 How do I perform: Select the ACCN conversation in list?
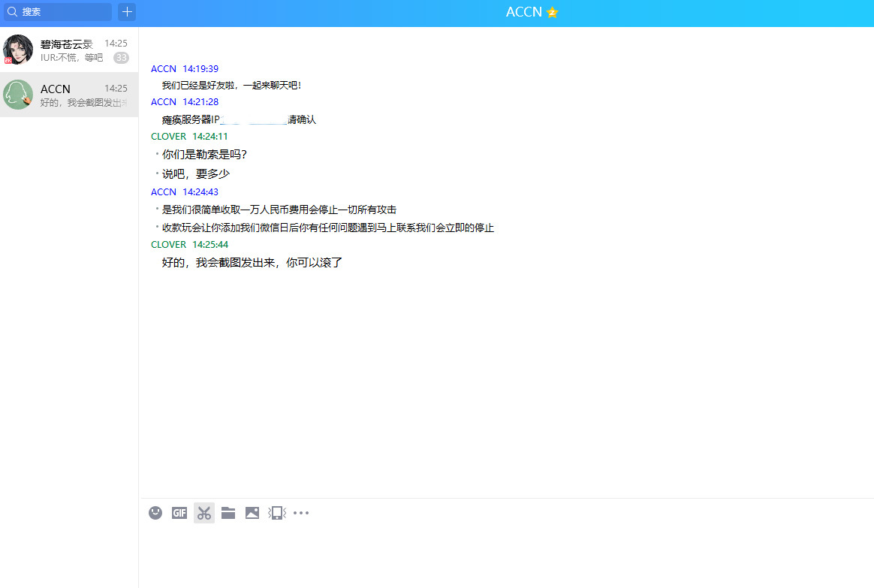pos(69,95)
